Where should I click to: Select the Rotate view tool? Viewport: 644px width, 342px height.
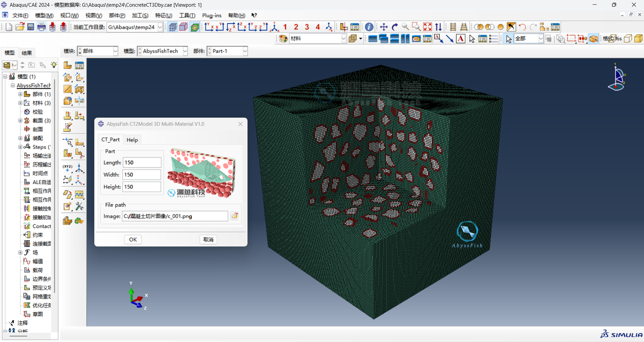click(x=395, y=27)
